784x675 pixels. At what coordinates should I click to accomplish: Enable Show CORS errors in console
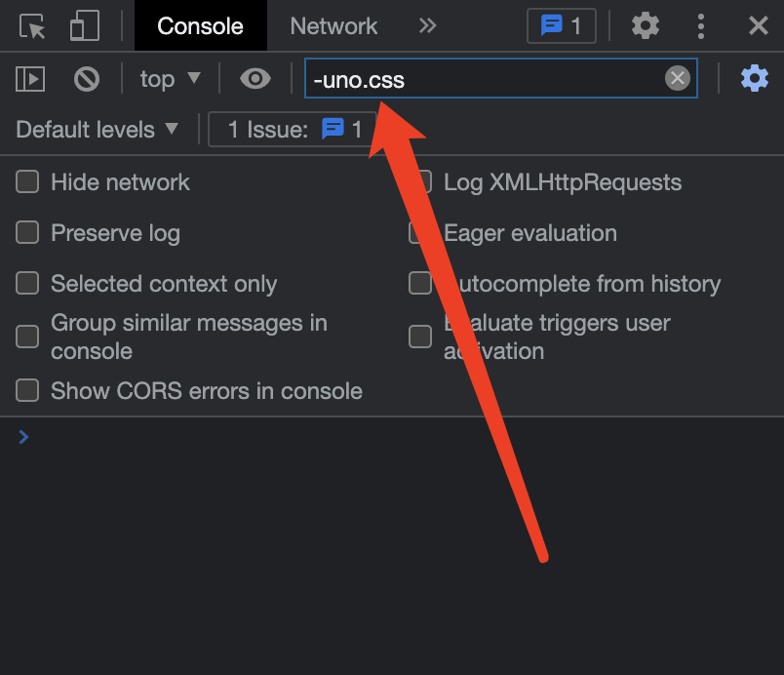click(x=27, y=390)
